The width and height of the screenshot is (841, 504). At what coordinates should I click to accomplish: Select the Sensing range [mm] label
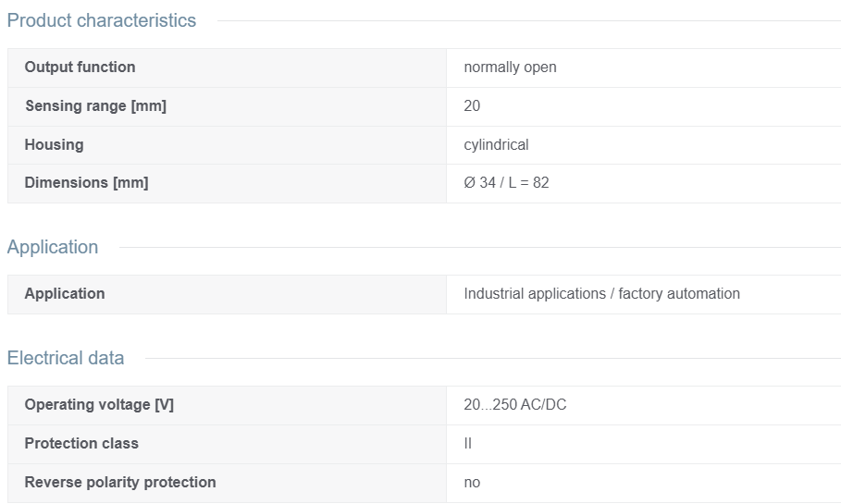tap(95, 105)
